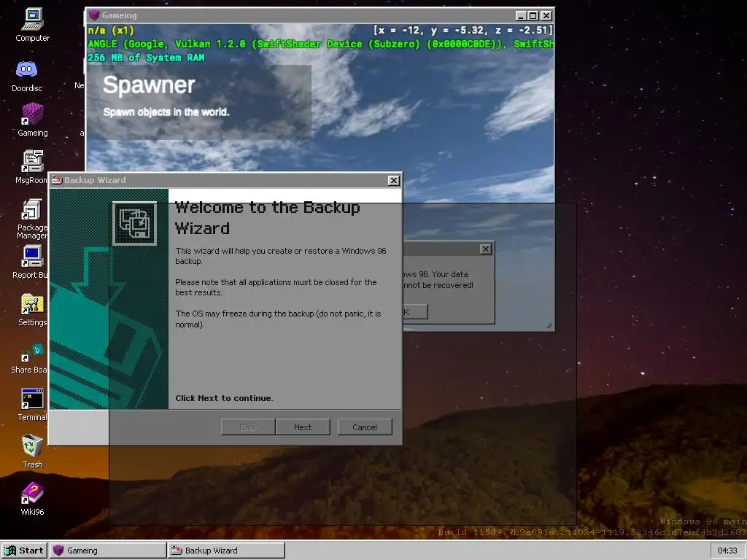Click the Backup Wizard title bar icon

click(57, 180)
